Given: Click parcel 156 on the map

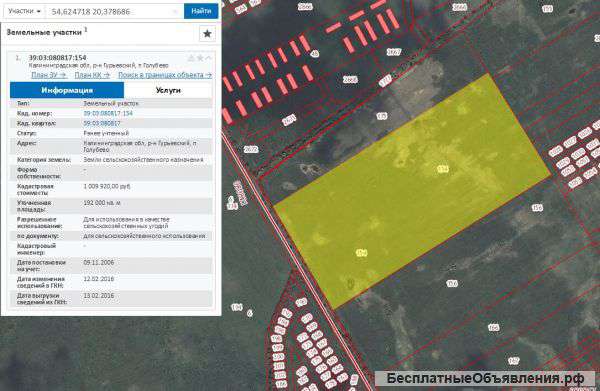Looking at the screenshot, I should click(537, 208).
